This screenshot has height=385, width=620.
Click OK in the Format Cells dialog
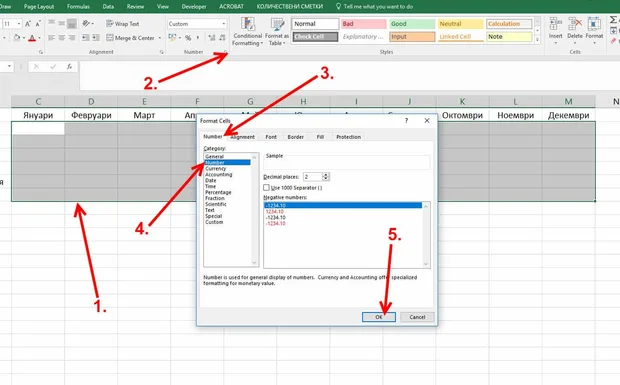point(378,317)
